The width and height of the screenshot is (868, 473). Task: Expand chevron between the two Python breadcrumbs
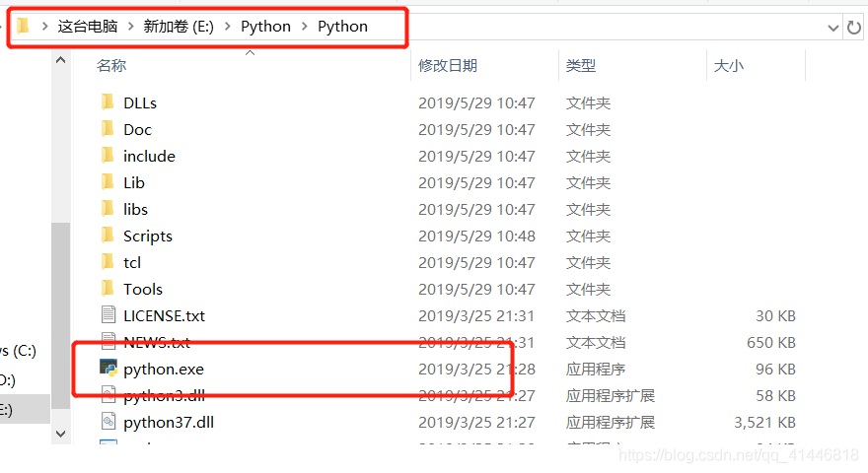[x=305, y=27]
